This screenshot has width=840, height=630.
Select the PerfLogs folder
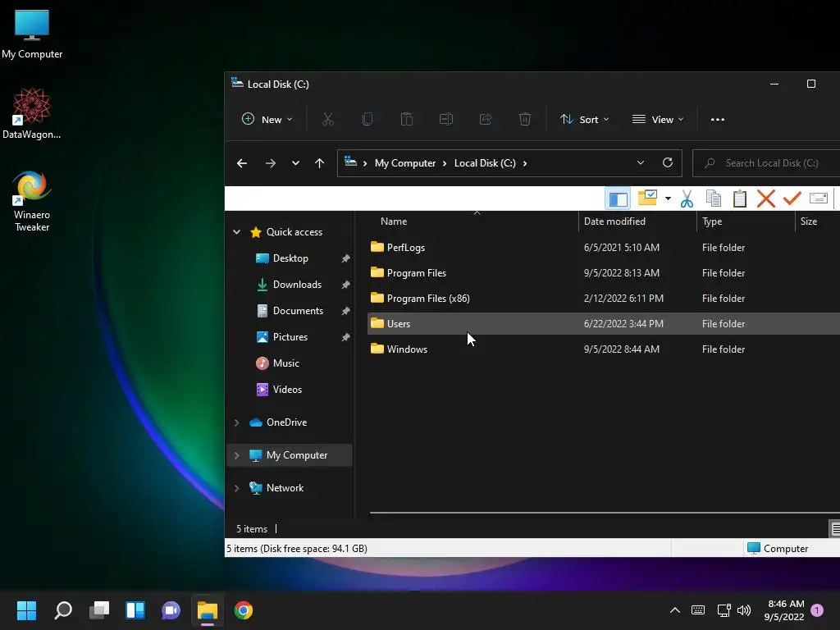pyautogui.click(x=405, y=248)
